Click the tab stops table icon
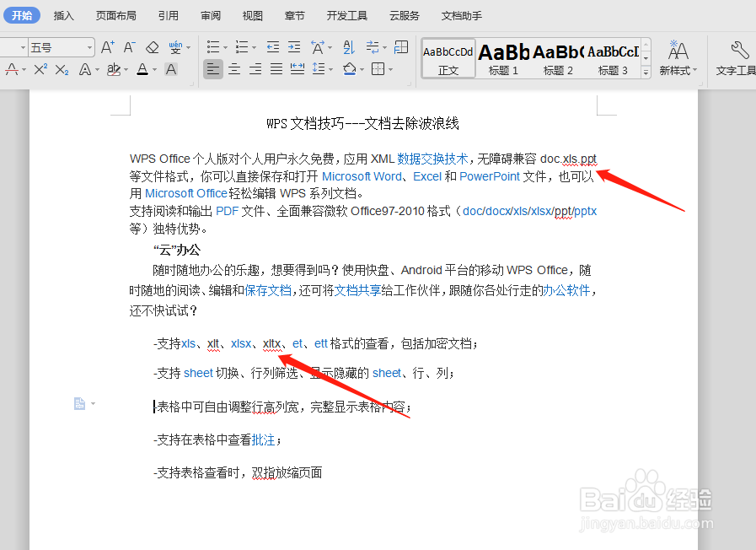The width and height of the screenshot is (756, 550). [401, 46]
